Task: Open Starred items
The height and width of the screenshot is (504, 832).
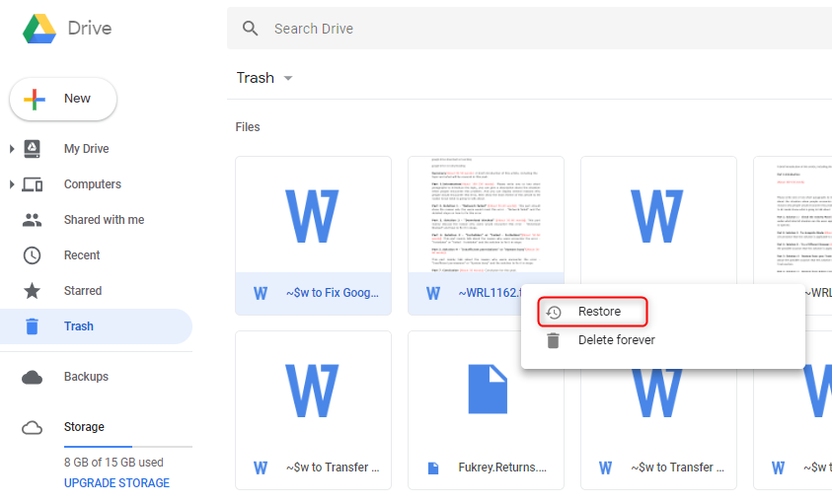Action: pyautogui.click(x=83, y=291)
